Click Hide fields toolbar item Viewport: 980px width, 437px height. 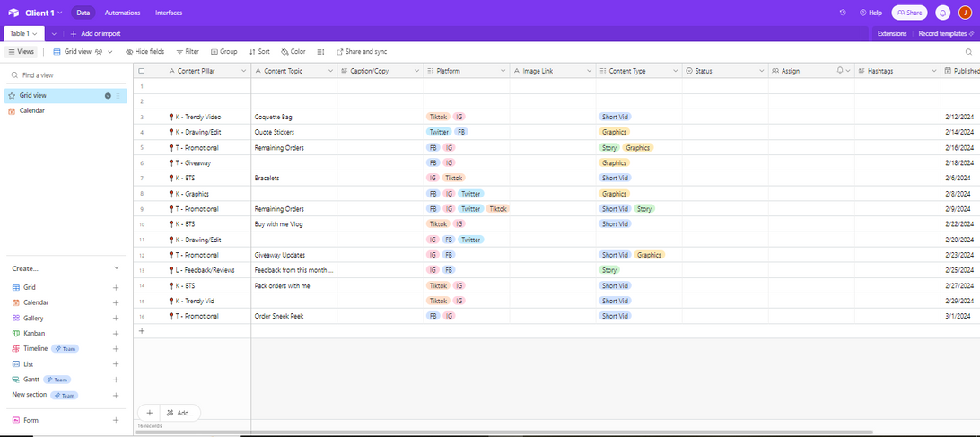(x=145, y=52)
